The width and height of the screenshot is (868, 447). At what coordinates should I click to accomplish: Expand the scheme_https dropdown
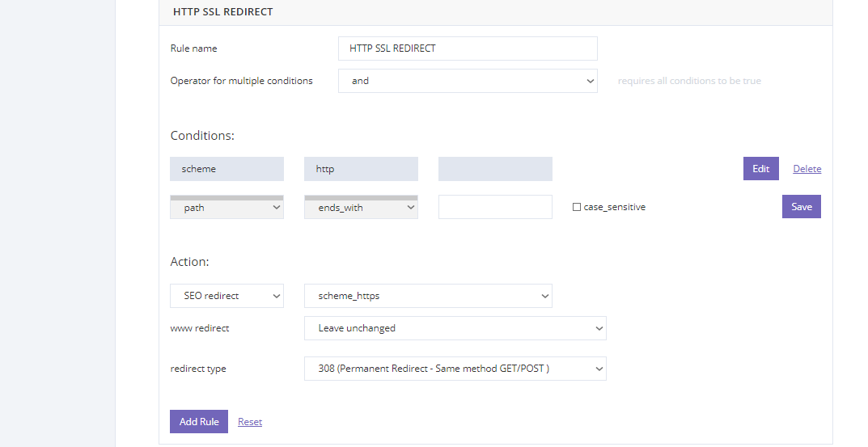[x=428, y=296]
